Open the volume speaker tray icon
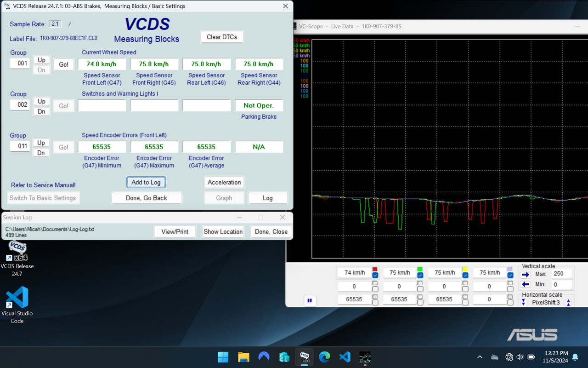 520,357
